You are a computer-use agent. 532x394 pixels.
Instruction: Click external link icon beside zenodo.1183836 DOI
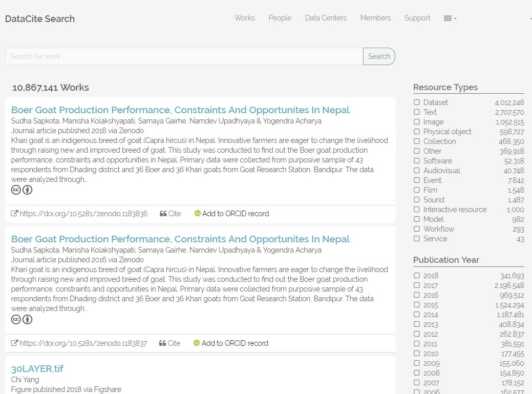coord(14,214)
